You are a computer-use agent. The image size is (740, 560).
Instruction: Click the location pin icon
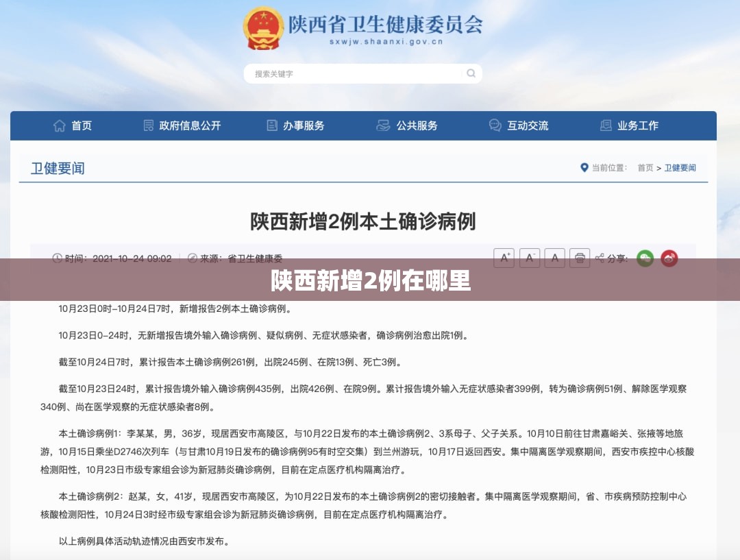(x=584, y=168)
